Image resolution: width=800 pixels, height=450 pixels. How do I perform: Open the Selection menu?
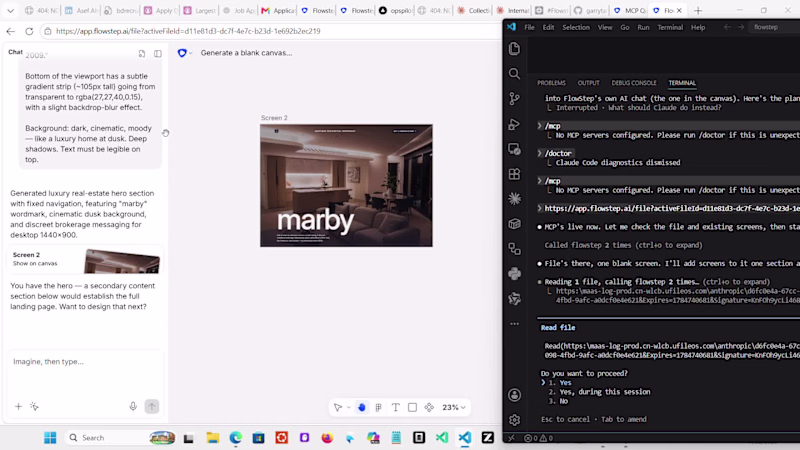576,27
